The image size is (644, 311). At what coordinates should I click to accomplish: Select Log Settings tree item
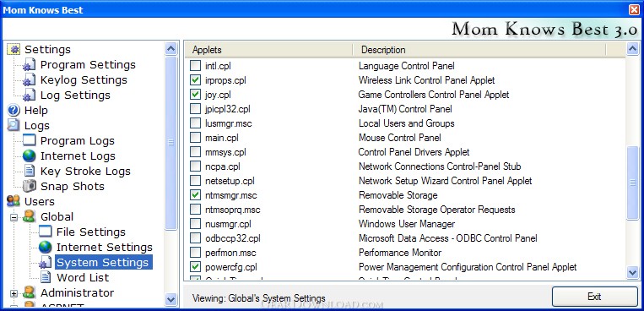point(75,95)
